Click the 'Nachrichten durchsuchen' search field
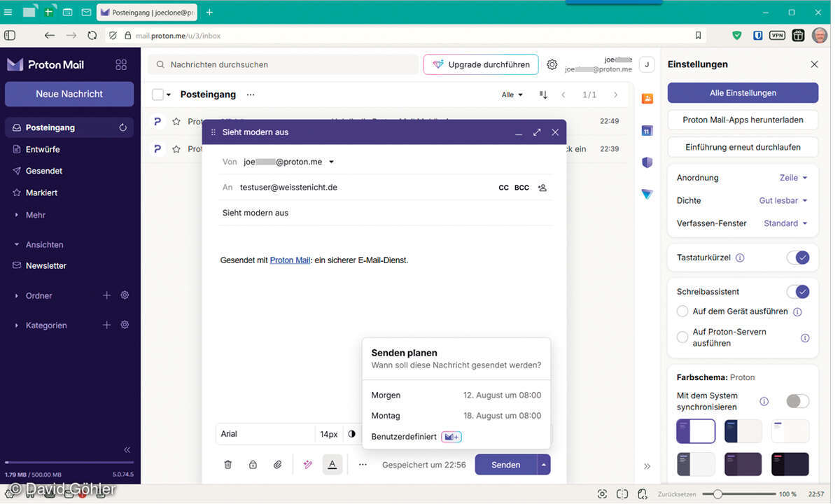Screen dimensions: 840x504 click(x=280, y=64)
